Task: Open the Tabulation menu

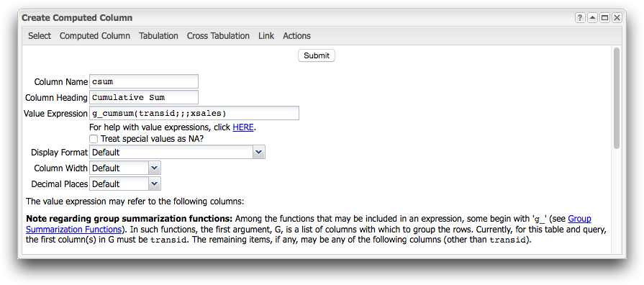Action: (x=158, y=36)
